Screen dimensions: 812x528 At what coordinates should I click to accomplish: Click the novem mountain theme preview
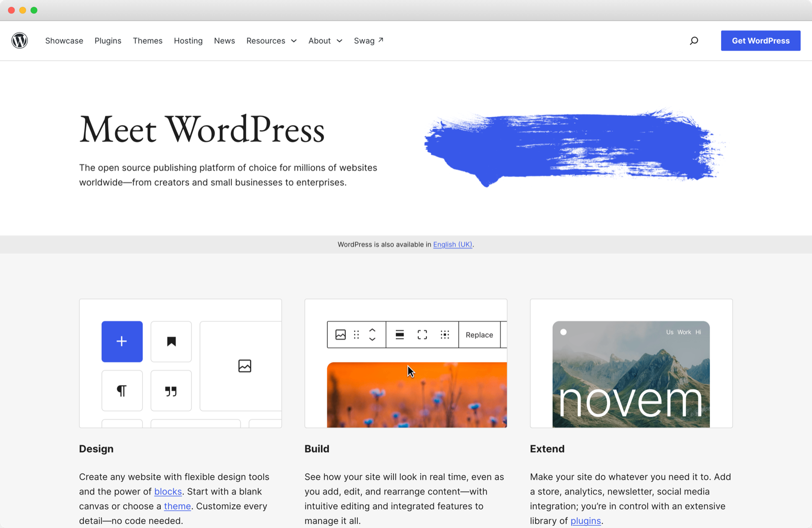[631, 374]
